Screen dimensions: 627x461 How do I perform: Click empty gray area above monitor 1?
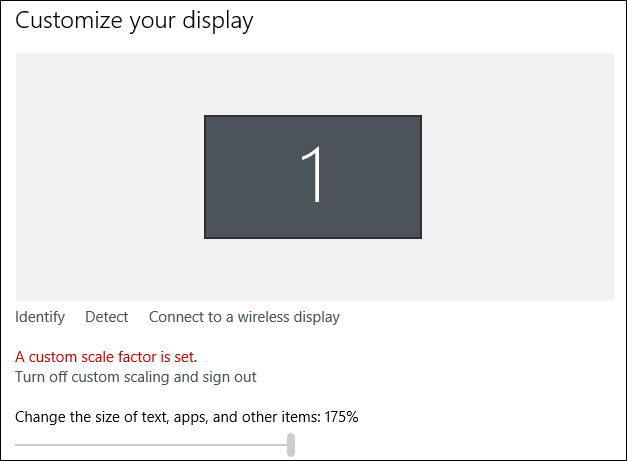tap(313, 83)
